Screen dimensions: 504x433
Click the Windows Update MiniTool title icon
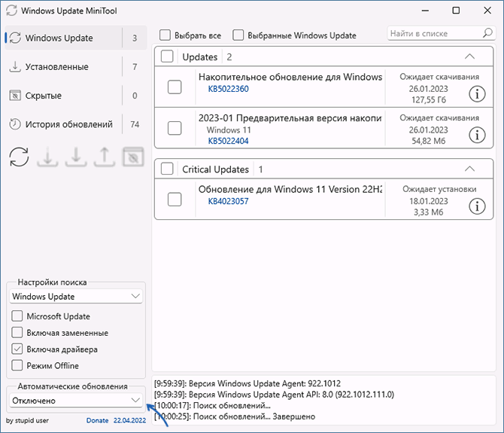click(11, 11)
